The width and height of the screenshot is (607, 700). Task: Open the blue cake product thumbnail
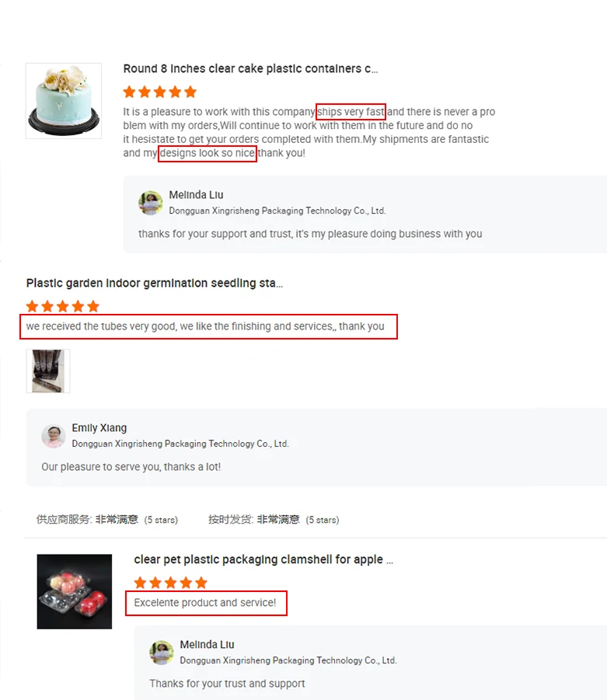point(64,101)
